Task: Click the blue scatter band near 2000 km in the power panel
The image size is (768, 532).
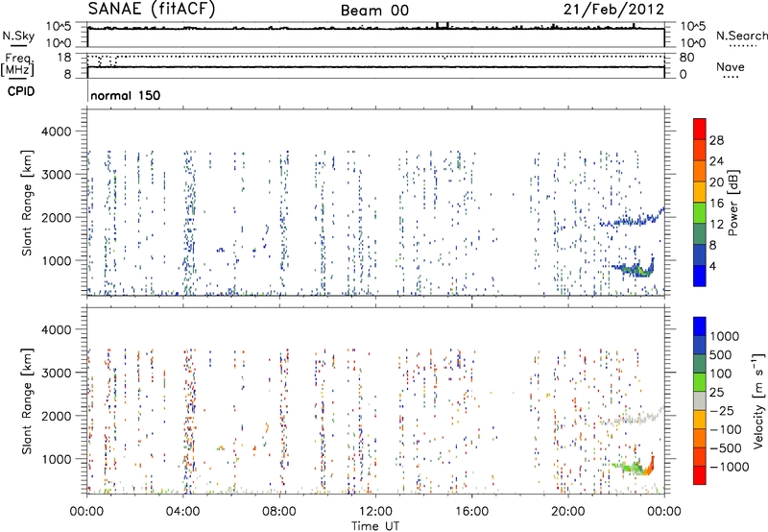Action: point(631,219)
